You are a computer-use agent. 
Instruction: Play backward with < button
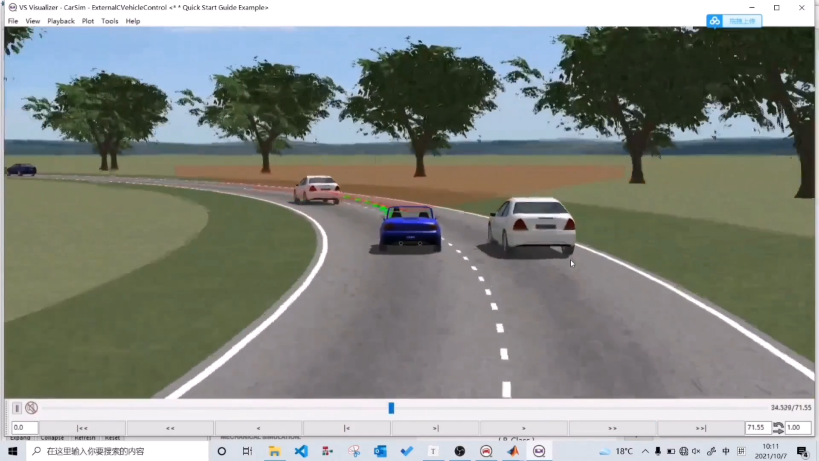pyautogui.click(x=259, y=428)
